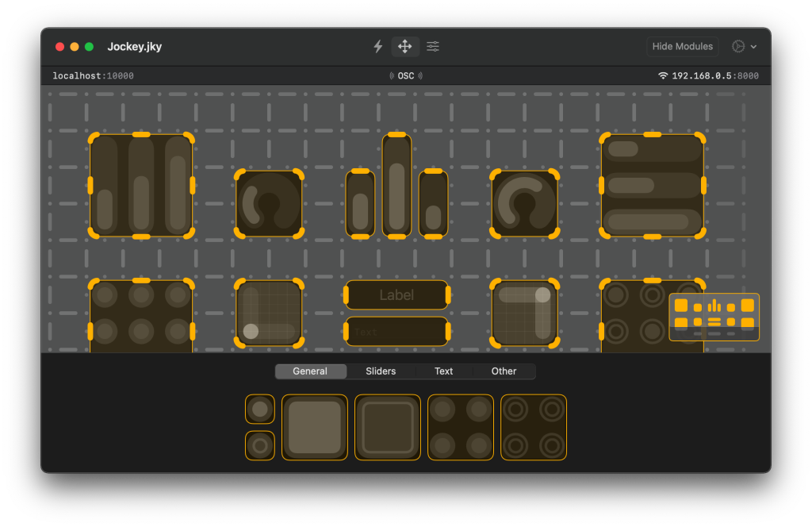
Task: Switch to the Sliders tab
Action: pos(381,371)
